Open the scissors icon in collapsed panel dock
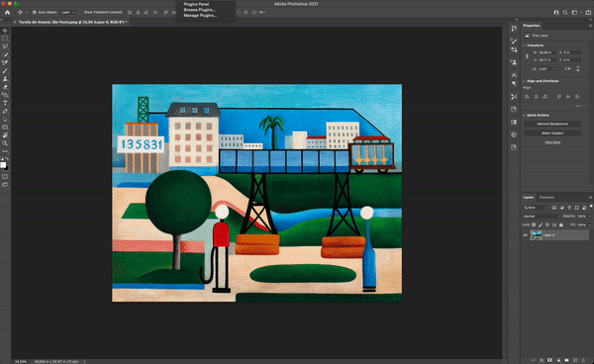This screenshot has height=364, width=594. (514, 97)
